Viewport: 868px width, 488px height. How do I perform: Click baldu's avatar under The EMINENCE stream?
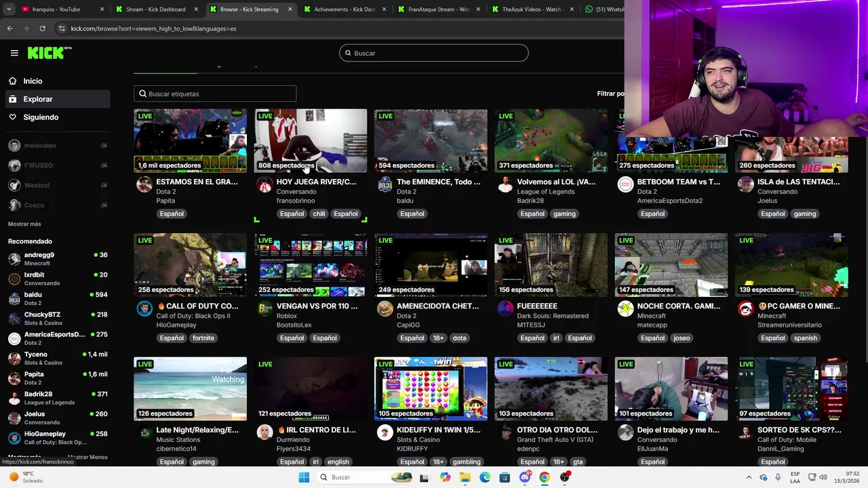tap(385, 185)
